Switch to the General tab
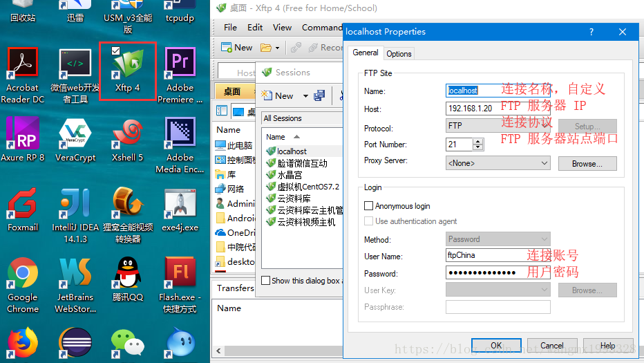Viewport: 644px width, 363px height. [366, 53]
